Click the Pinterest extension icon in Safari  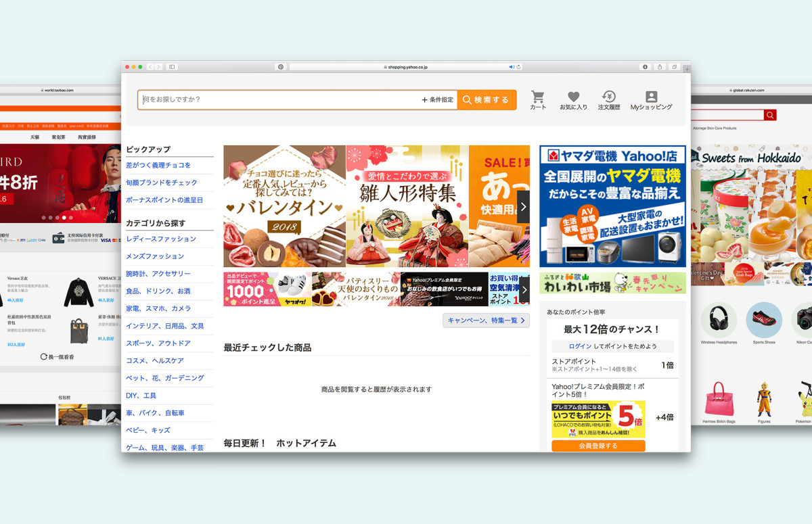click(280, 67)
